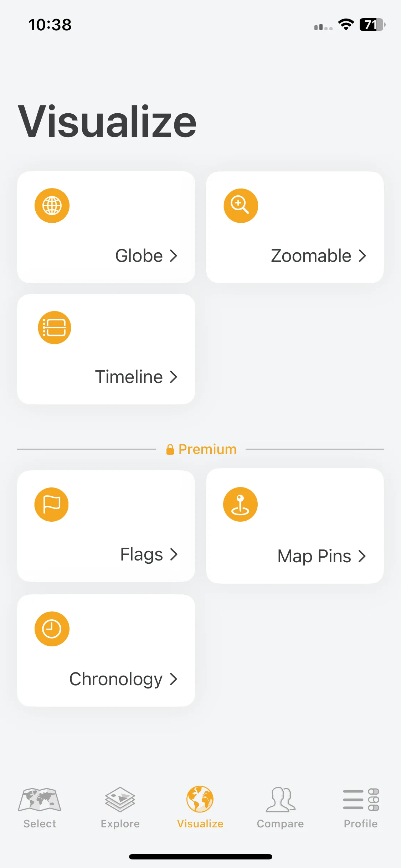Tap the Premium lock icon

170,449
